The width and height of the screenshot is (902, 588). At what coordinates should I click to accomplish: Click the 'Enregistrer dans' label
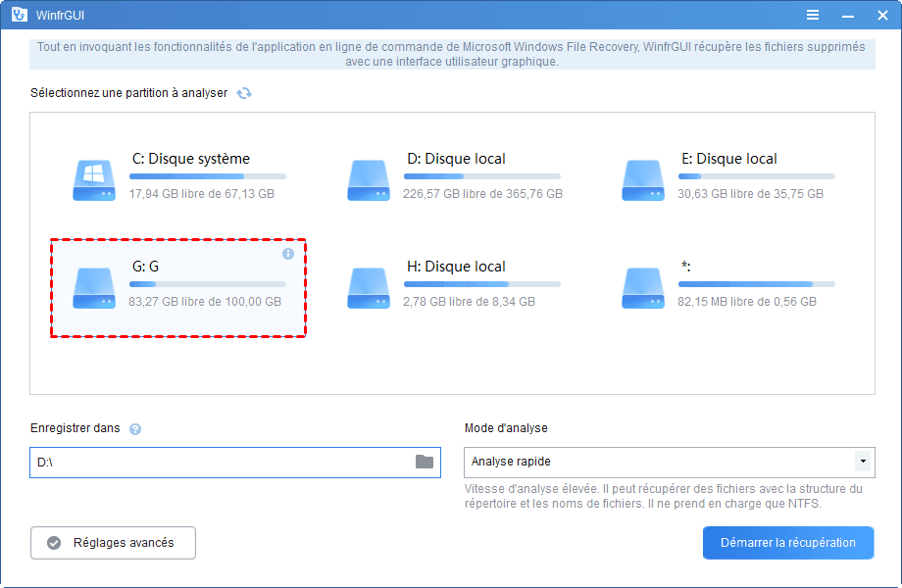pyautogui.click(x=75, y=428)
